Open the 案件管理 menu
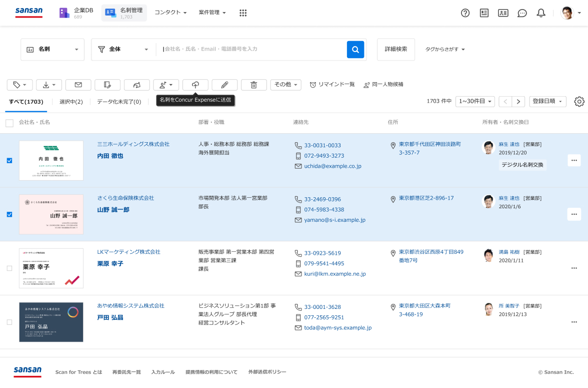588x388 pixels. tap(212, 13)
